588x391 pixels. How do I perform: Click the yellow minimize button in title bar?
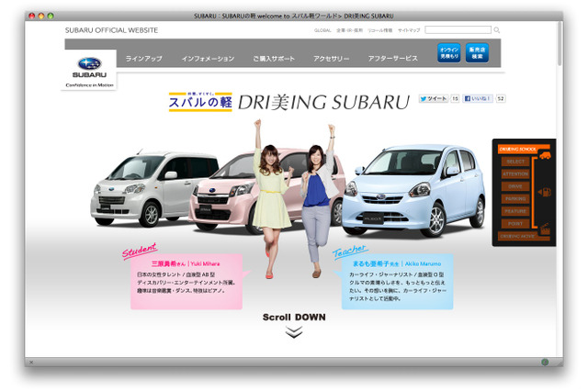click(41, 16)
